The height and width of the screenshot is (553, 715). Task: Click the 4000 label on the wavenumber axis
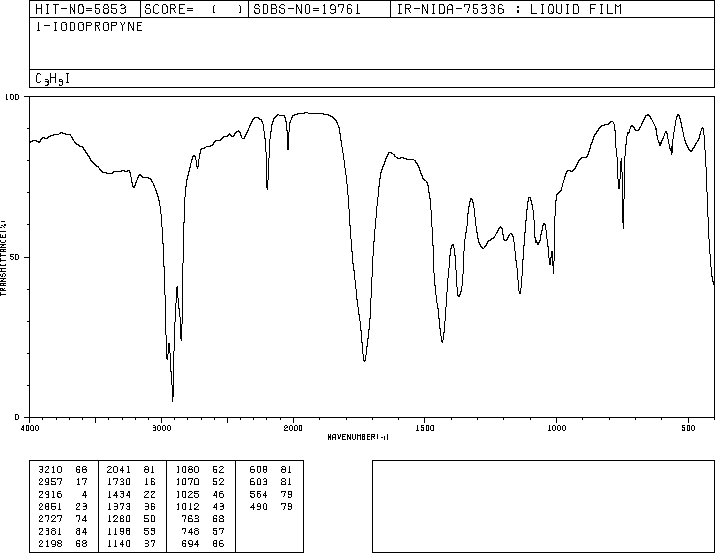coord(30,428)
